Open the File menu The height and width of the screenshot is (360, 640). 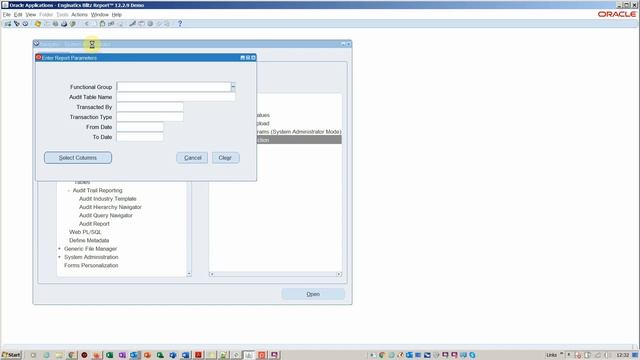(x=7, y=15)
